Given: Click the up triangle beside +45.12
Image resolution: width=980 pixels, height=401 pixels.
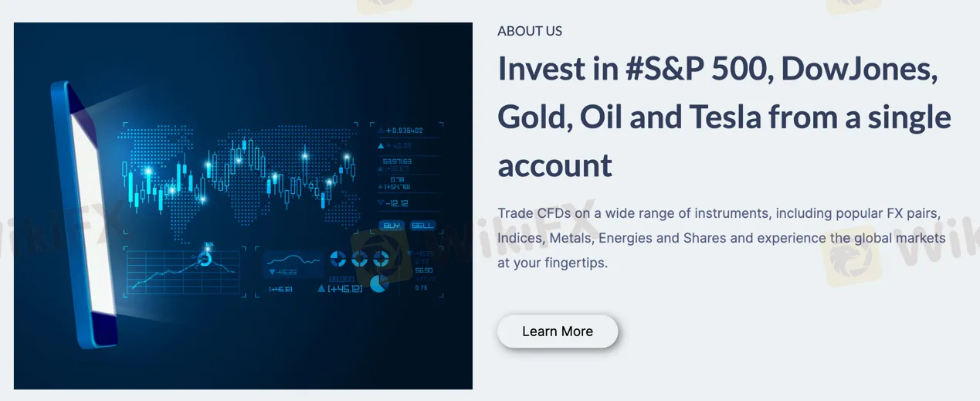Looking at the screenshot, I should pyautogui.click(x=321, y=289).
